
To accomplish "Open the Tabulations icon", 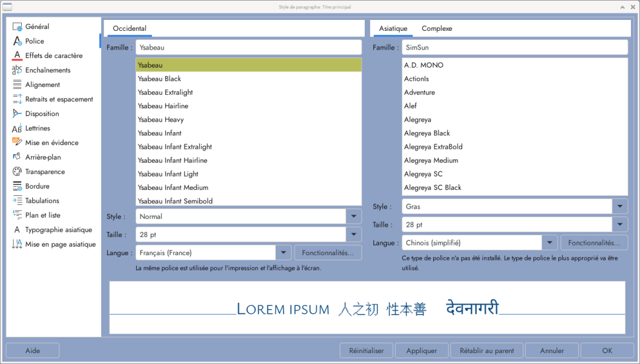I will click(17, 201).
